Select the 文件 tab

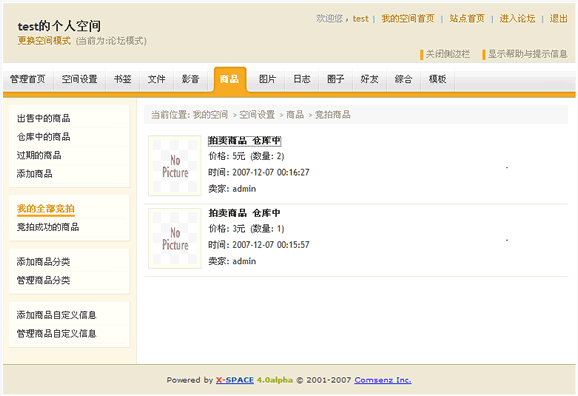tap(157, 79)
